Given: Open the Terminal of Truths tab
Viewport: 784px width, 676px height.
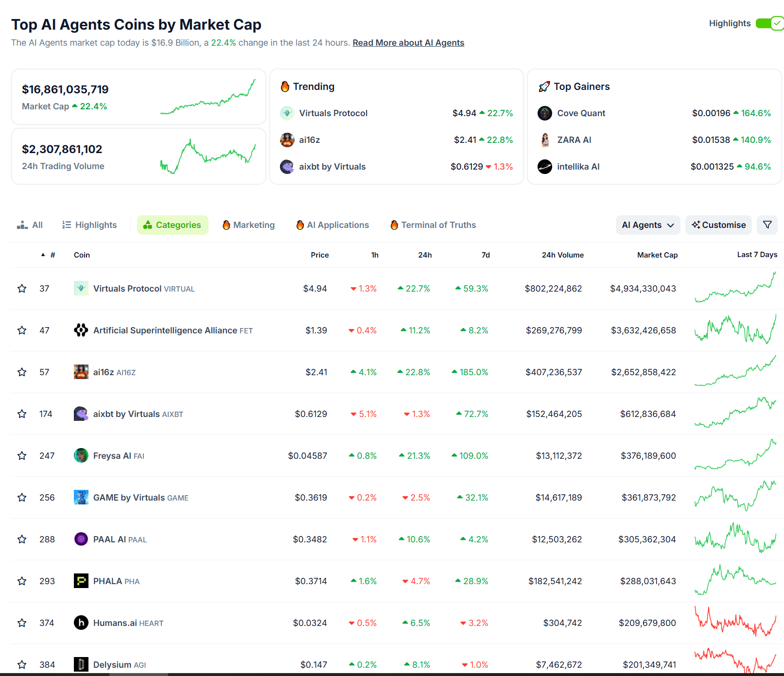Looking at the screenshot, I should tap(434, 225).
